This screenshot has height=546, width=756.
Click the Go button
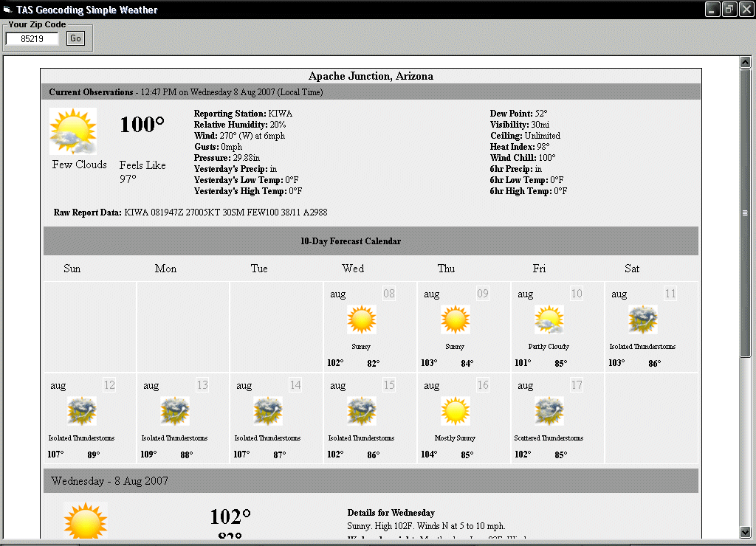click(x=76, y=38)
